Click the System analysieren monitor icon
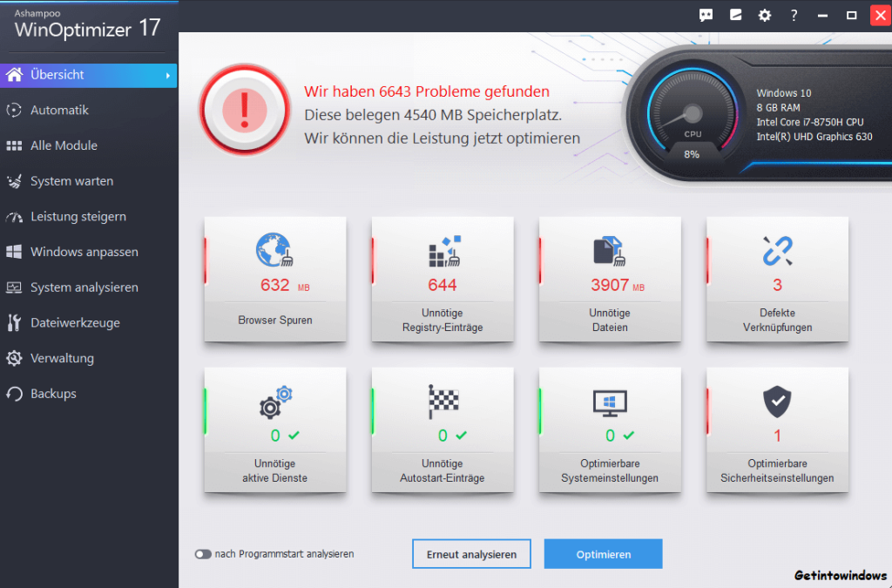 (14, 287)
